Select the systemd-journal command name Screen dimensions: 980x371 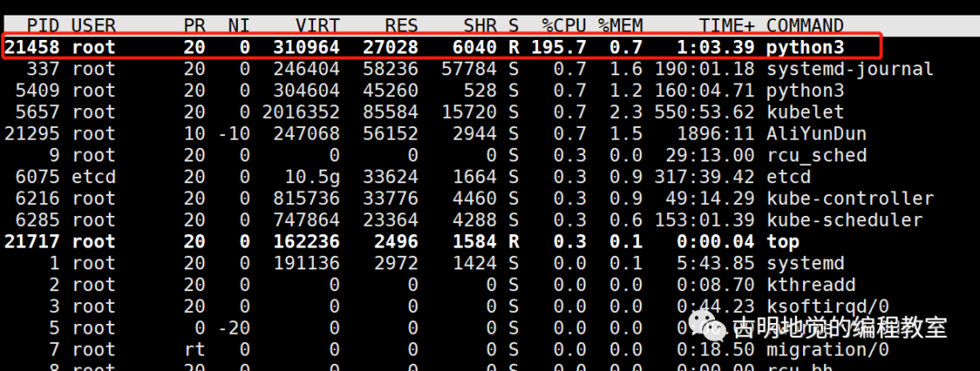tap(850, 69)
